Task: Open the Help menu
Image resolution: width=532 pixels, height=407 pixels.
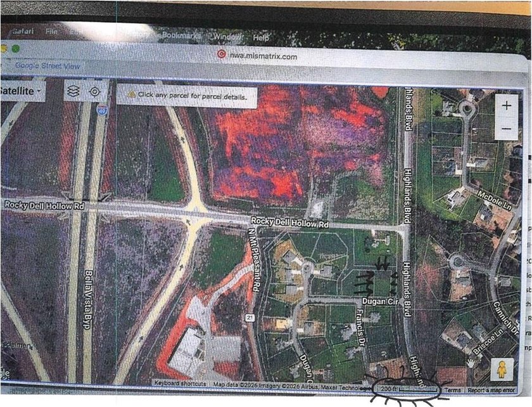Action: tap(261, 37)
